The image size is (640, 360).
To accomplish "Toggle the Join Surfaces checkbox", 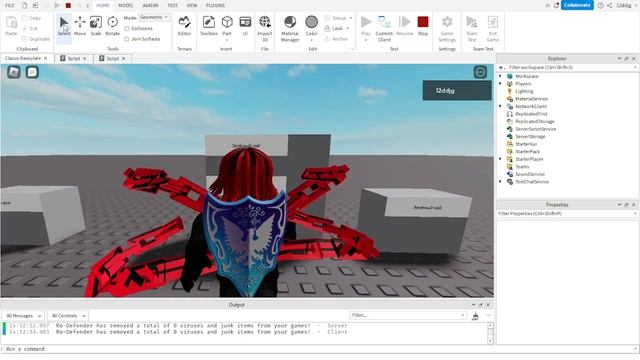I will tap(127, 39).
